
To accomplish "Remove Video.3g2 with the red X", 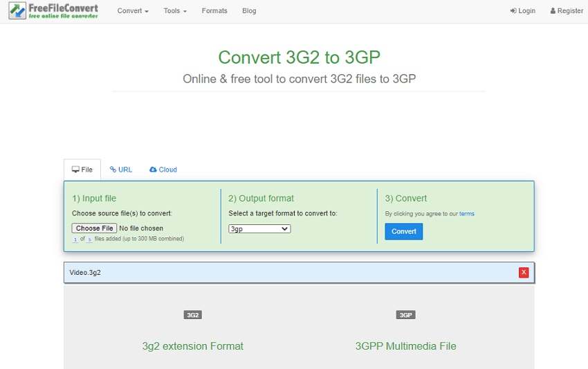I will [x=524, y=273].
